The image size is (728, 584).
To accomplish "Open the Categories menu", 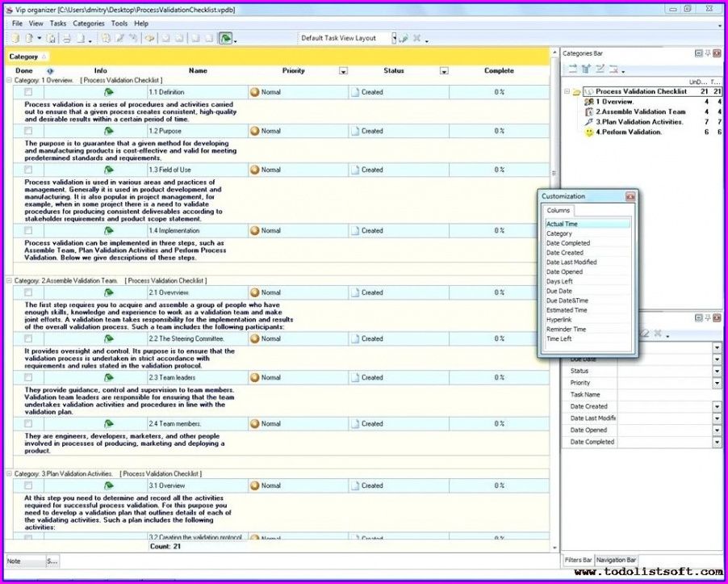I will (x=89, y=23).
